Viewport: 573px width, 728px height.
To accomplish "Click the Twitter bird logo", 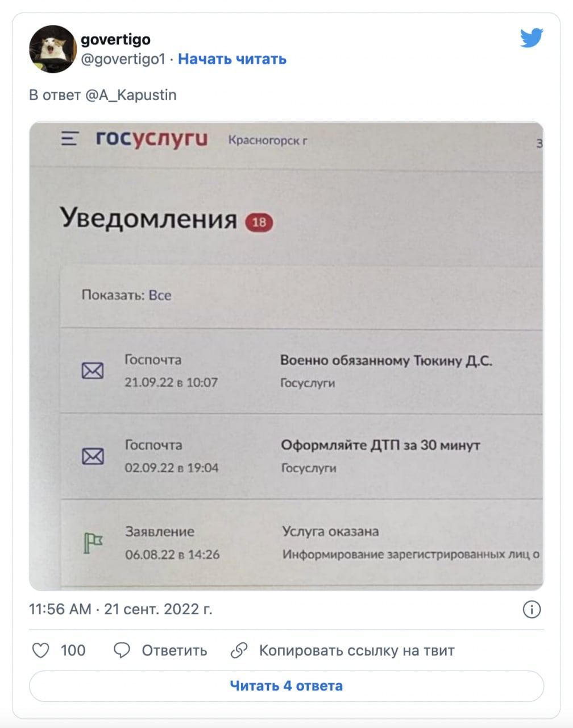I will 532,38.
